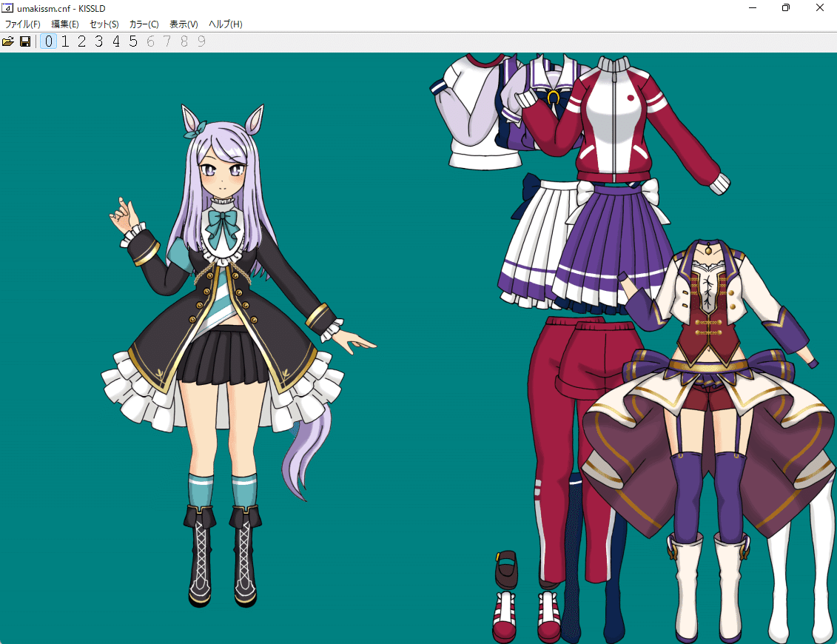837x644 pixels.
Task: Open file using the folder toolbar icon
Action: tap(8, 41)
